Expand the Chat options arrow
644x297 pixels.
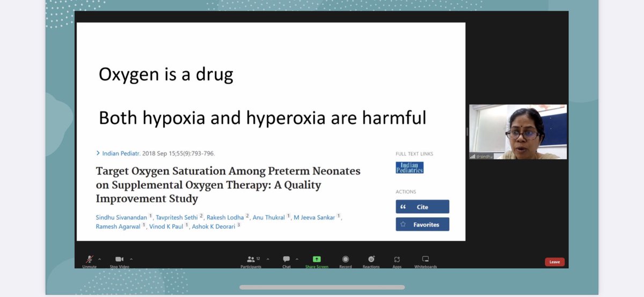pos(297,259)
